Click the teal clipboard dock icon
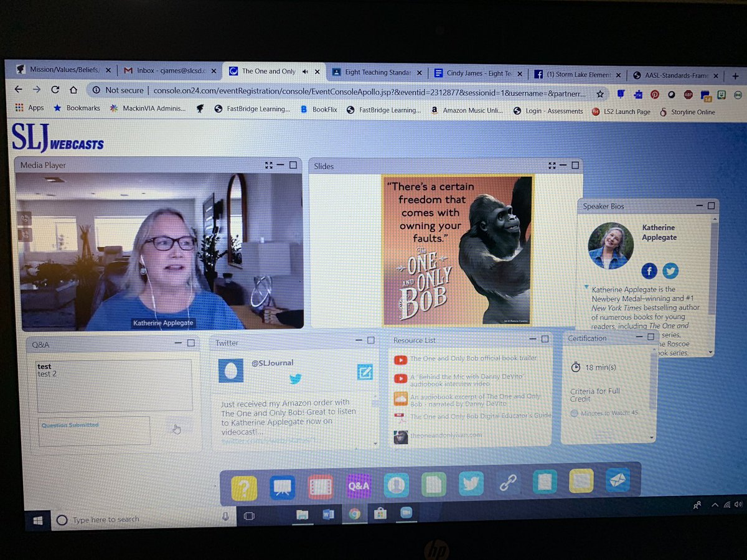Screen dimensions: 747x560 [x=545, y=482]
